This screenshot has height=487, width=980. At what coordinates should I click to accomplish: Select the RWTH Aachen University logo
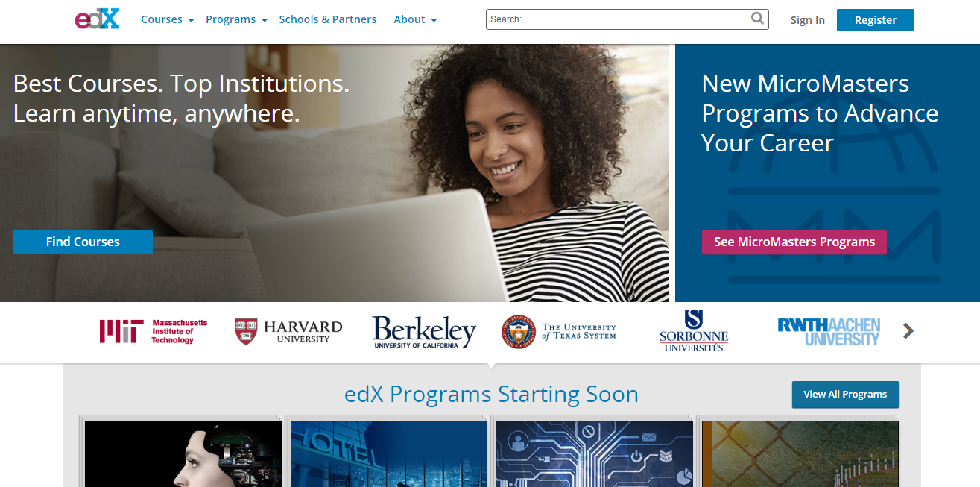click(829, 332)
